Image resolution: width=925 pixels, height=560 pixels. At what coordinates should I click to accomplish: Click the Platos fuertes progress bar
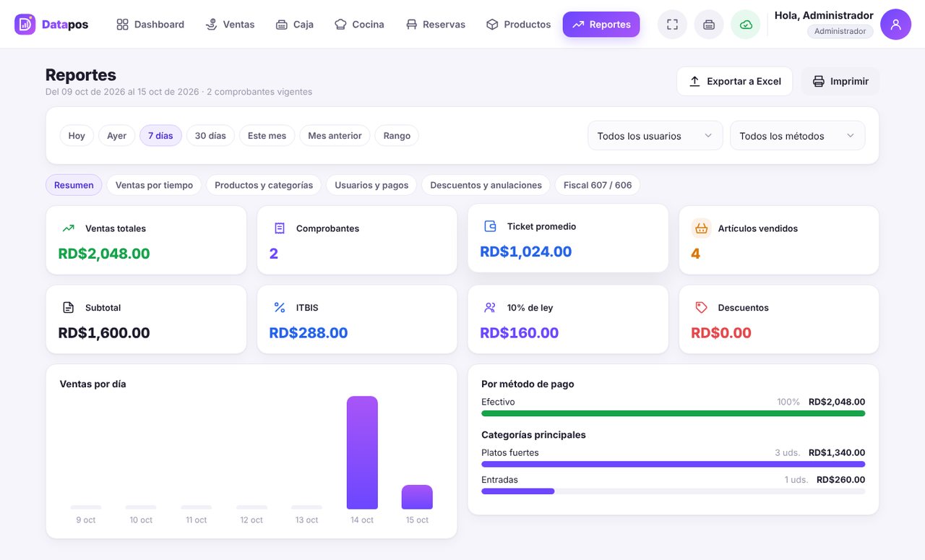673,465
